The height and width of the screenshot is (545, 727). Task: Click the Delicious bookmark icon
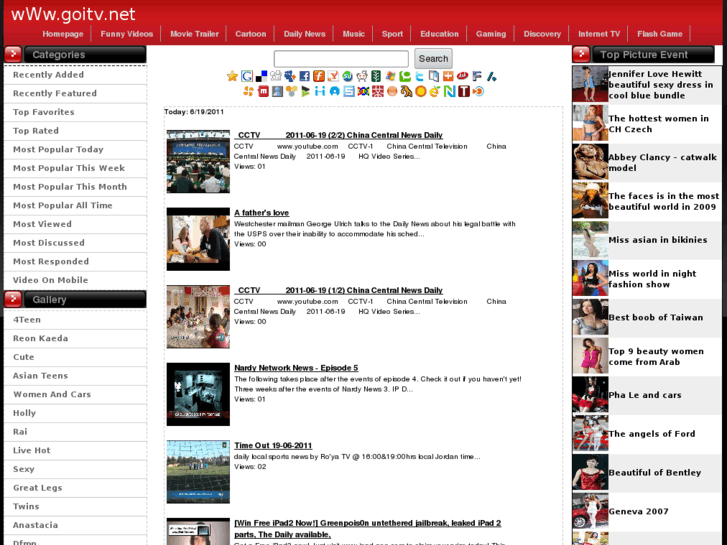pyautogui.click(x=261, y=76)
